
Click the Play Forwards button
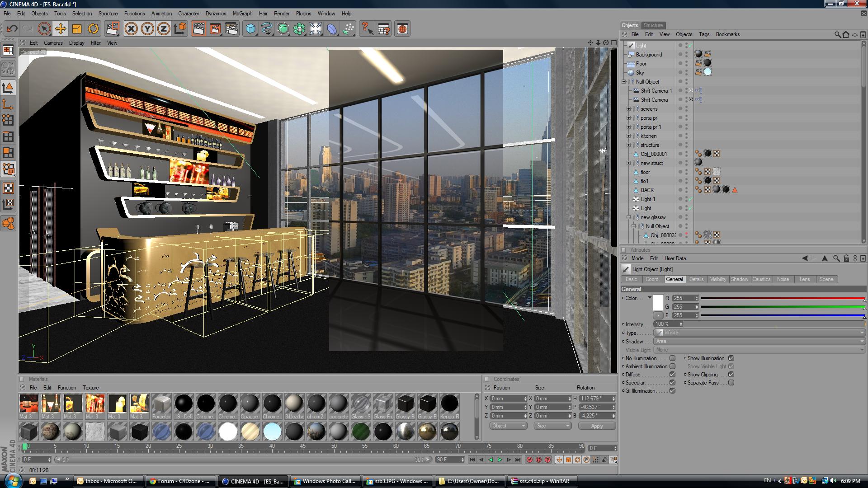tap(500, 460)
